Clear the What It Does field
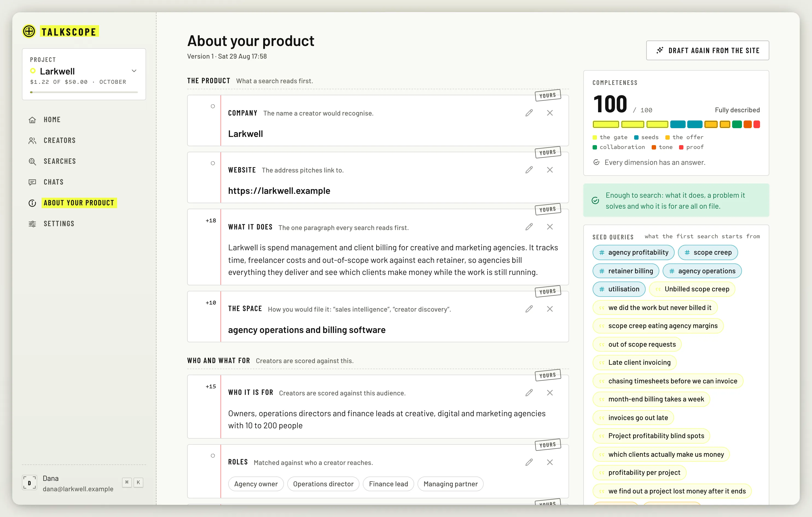This screenshot has height=517, width=812. (550, 227)
